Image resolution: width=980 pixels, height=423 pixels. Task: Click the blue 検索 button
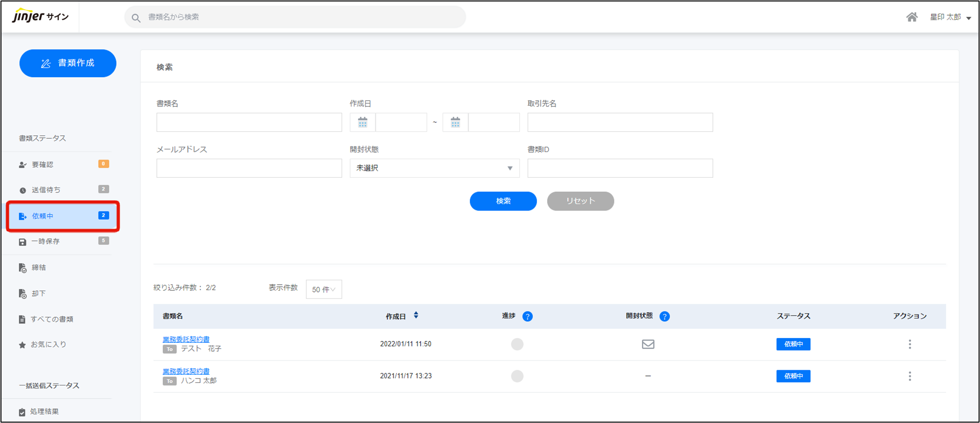click(x=503, y=201)
